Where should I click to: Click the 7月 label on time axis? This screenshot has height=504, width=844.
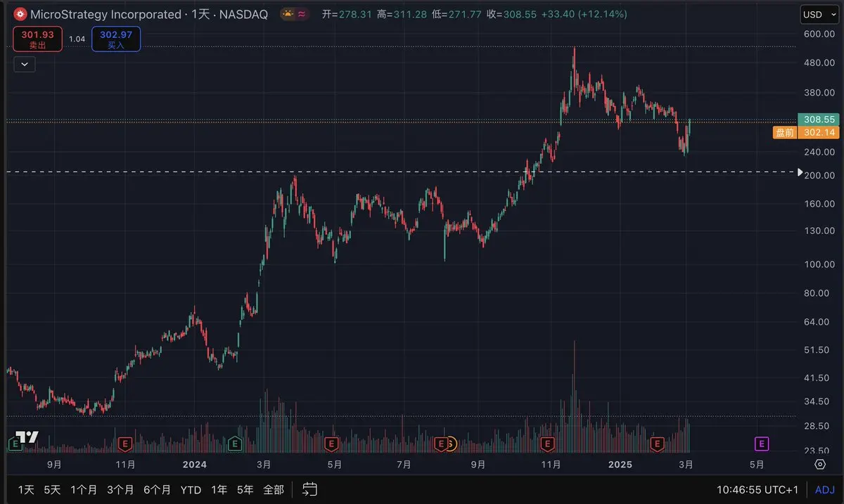point(404,465)
